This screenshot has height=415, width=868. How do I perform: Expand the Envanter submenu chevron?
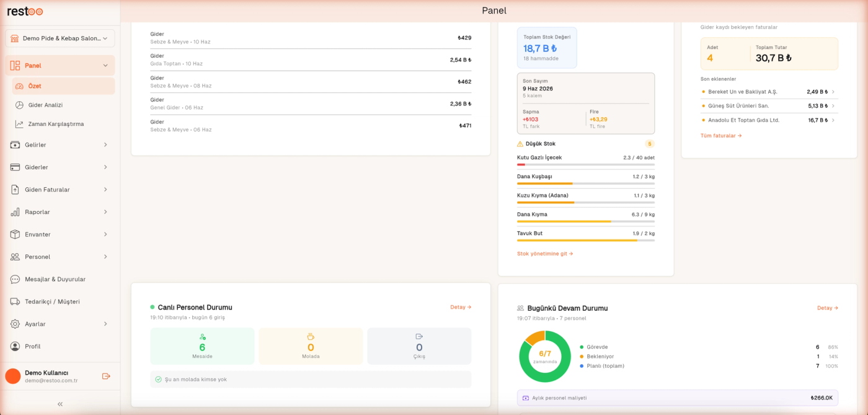(x=105, y=234)
